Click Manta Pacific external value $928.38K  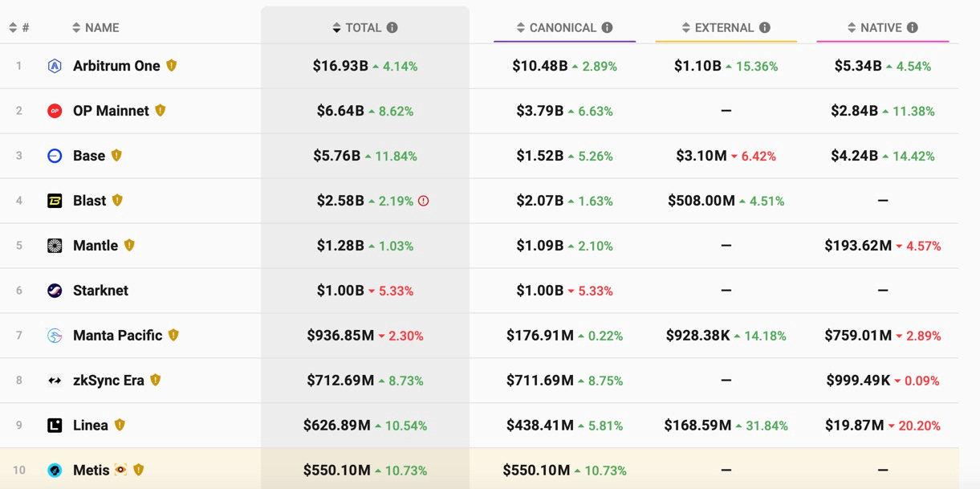(x=697, y=336)
